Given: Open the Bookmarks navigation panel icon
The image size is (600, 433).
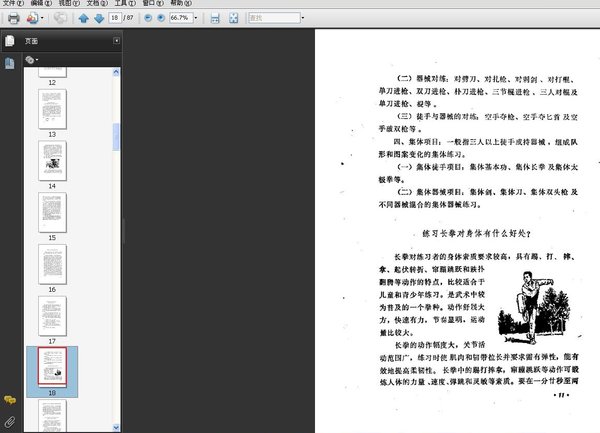Looking at the screenshot, I should 10,63.
